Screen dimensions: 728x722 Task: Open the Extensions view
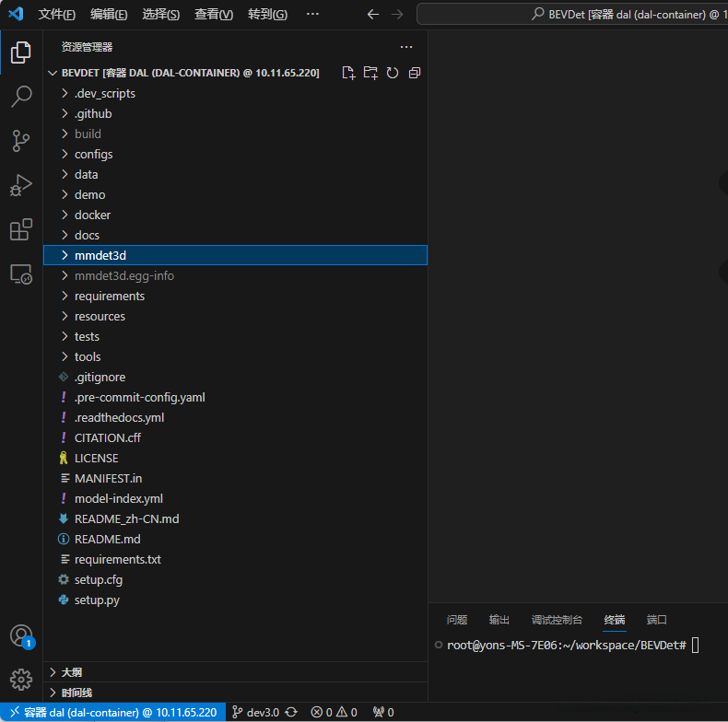point(21,229)
